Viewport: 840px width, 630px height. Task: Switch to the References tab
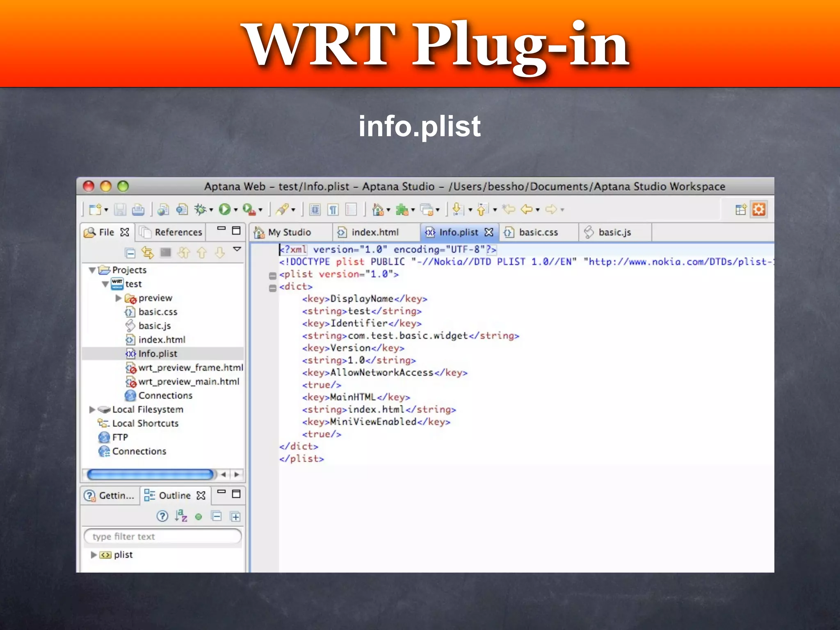tap(171, 233)
